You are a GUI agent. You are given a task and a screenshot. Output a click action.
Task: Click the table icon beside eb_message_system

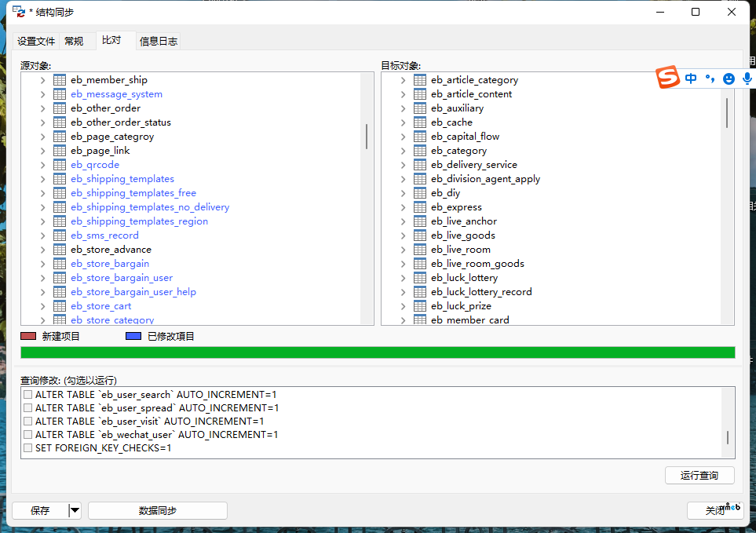(x=60, y=94)
